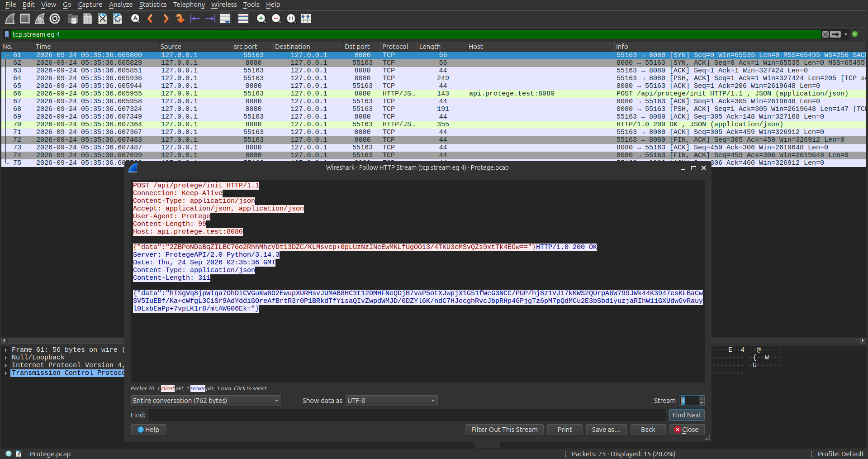The width and height of the screenshot is (868, 459).
Task: Jump to the last packet
Action: pos(210,19)
